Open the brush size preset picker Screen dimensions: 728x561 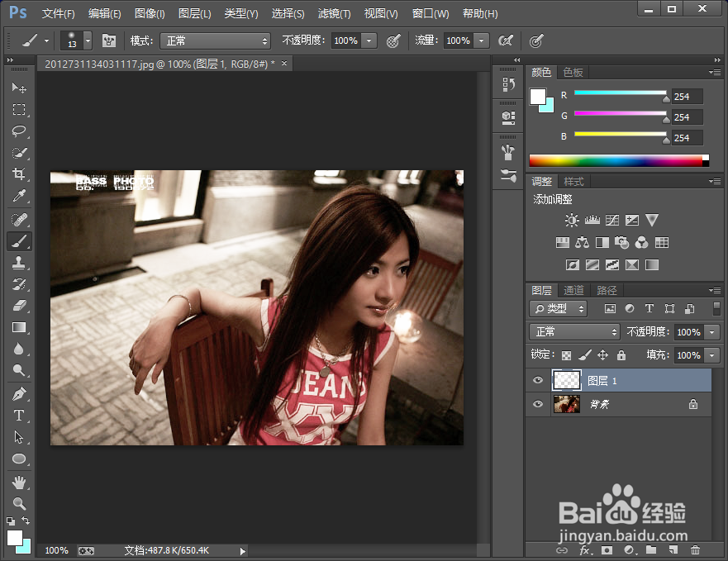pyautogui.click(x=87, y=39)
